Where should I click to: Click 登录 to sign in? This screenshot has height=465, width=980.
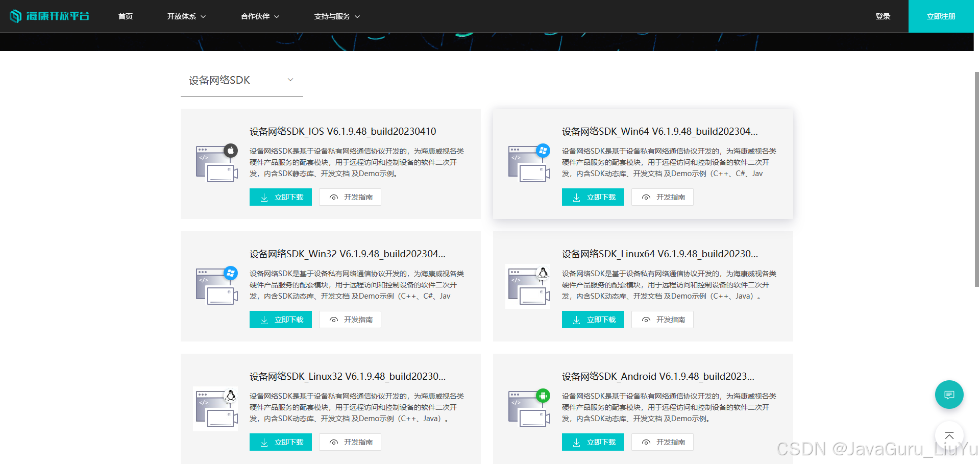click(x=883, y=16)
